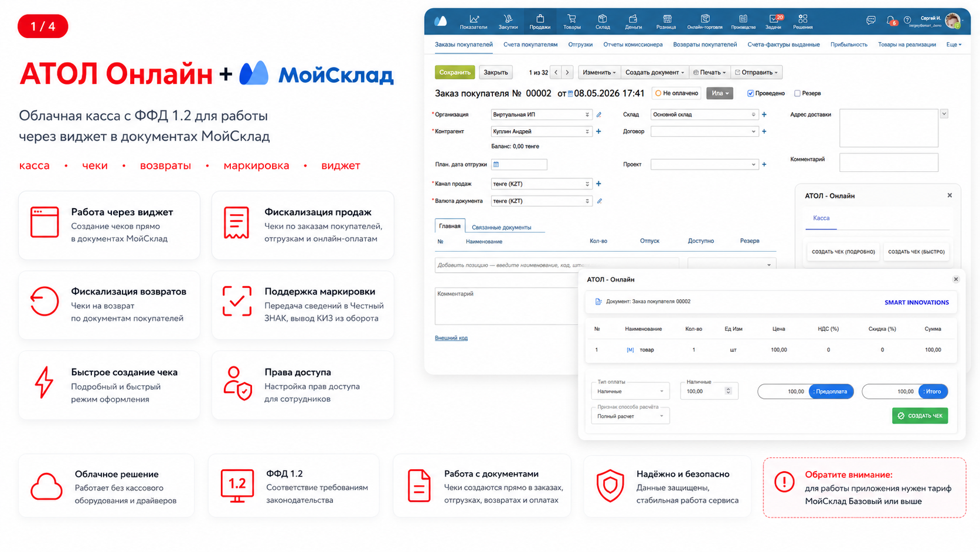Open the Канал продаж combo box

(x=541, y=184)
